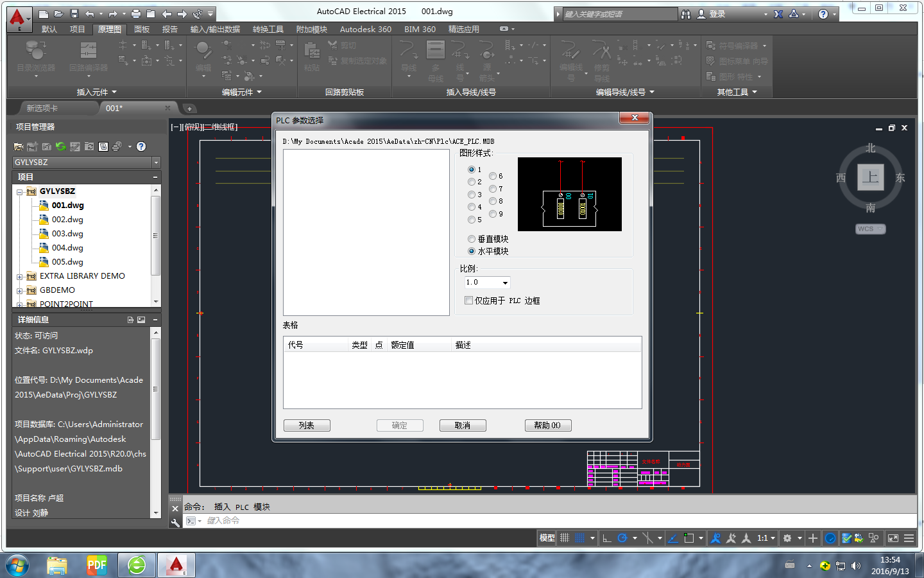Click the volume speaker icon in system tray
The image size is (924, 578).
856,566
